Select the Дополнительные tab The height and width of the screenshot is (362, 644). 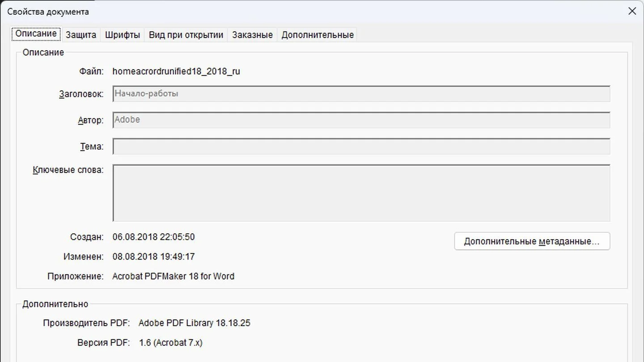[318, 35]
